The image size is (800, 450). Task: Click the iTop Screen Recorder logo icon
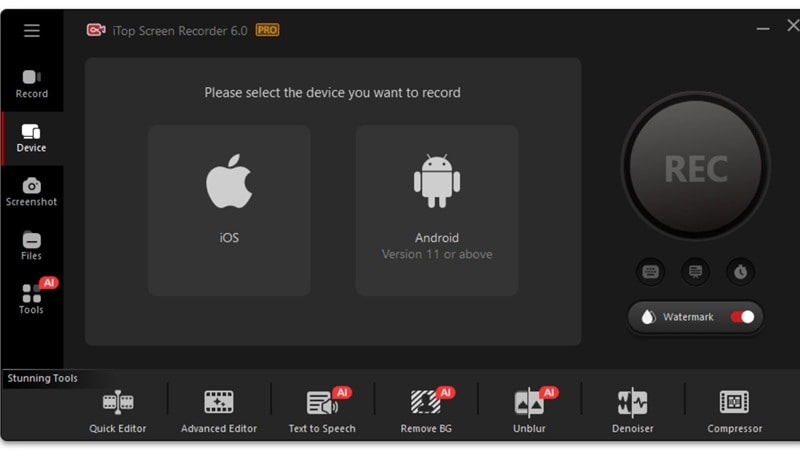tap(96, 30)
